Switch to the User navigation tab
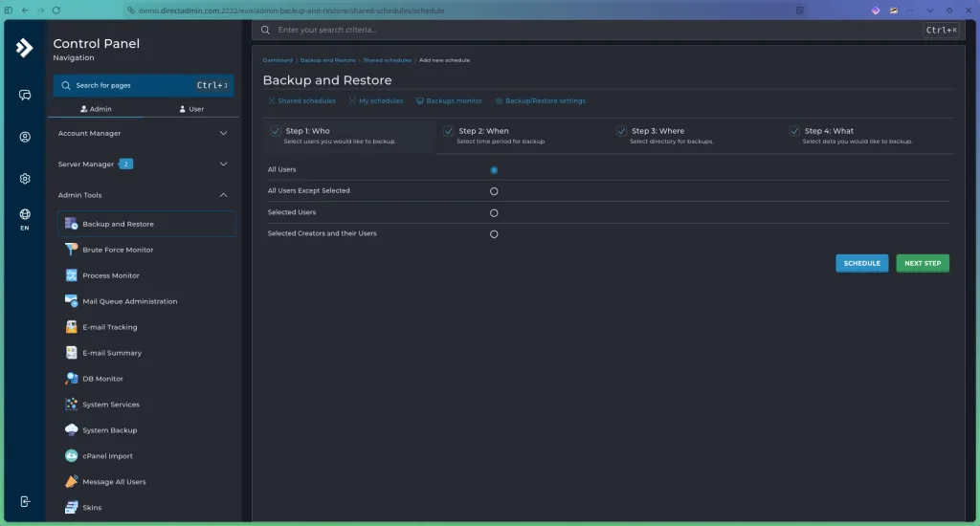This screenshot has height=526, width=980. tap(191, 109)
